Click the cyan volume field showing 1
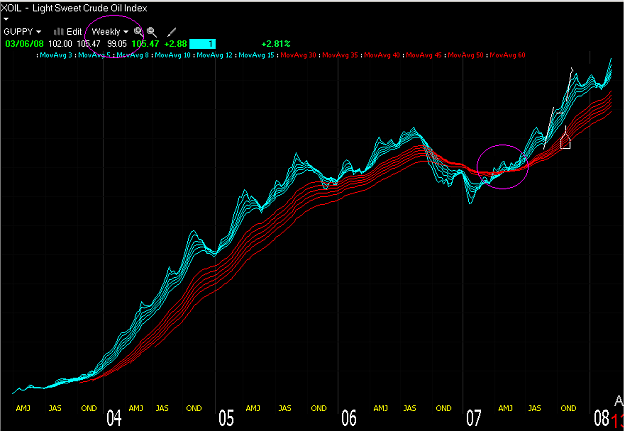This screenshot has width=625, height=433. (x=202, y=44)
